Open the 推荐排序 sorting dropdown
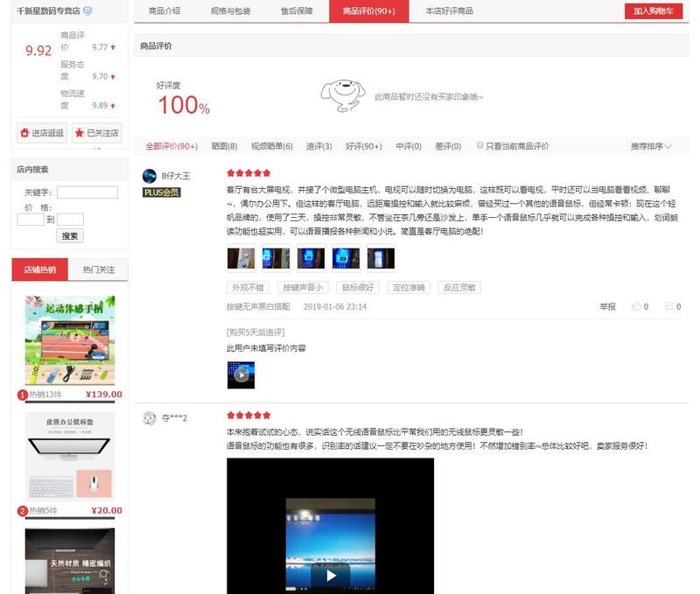The height and width of the screenshot is (594, 700). (x=652, y=146)
